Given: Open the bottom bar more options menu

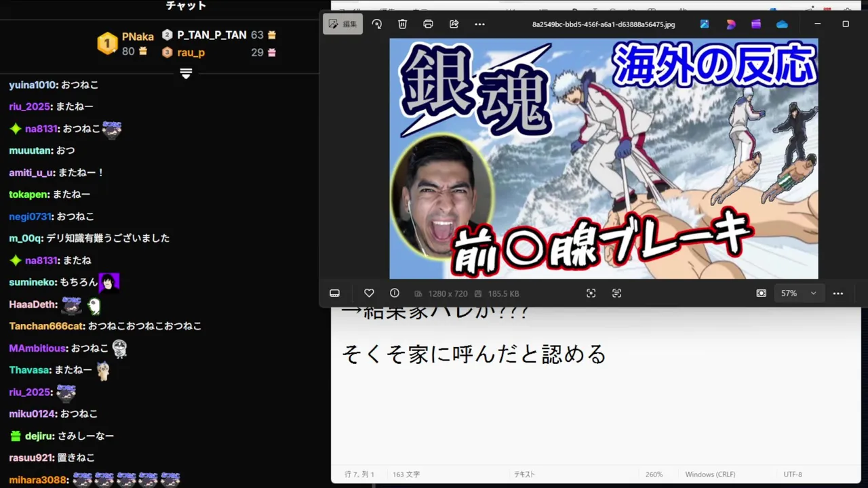Looking at the screenshot, I should point(838,293).
